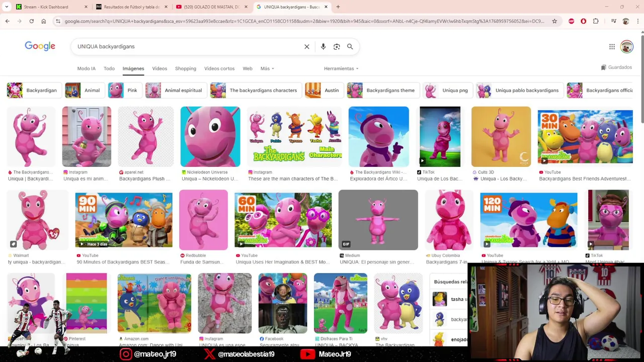The width and height of the screenshot is (644, 362).
Task: Expand the Más dropdown
Action: point(267,68)
